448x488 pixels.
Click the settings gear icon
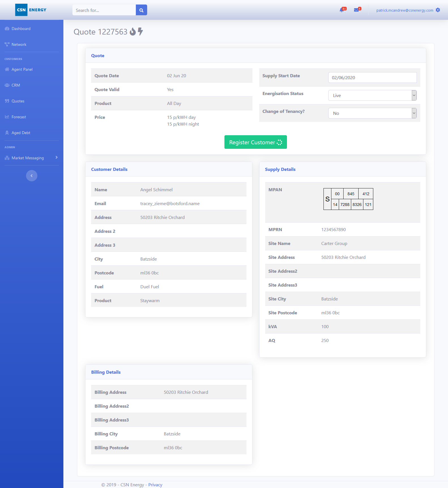point(438,10)
